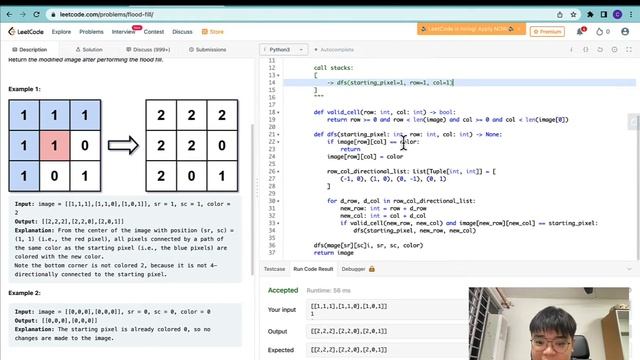Enter fullscreen editor mode
This screenshot has height=360, width=640.
[629, 49]
